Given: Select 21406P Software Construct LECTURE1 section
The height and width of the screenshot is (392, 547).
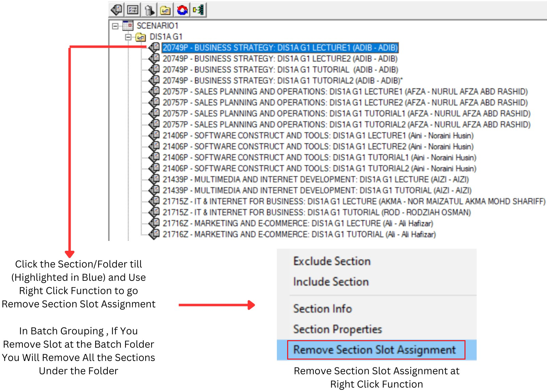Looking at the screenshot, I should (318, 135).
